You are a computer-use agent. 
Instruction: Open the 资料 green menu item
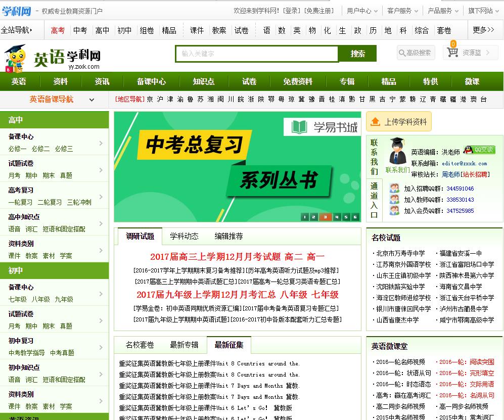coord(61,81)
